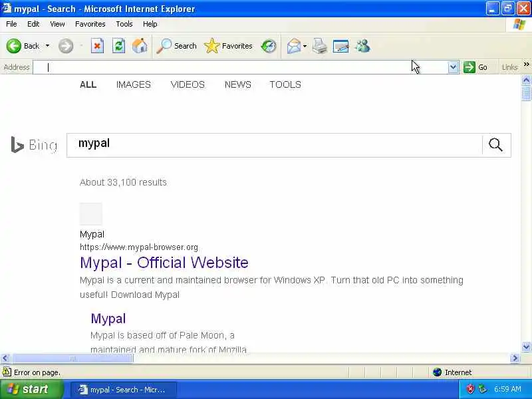Open the Edit menu
Screen dimensions: 532x399
33,24
